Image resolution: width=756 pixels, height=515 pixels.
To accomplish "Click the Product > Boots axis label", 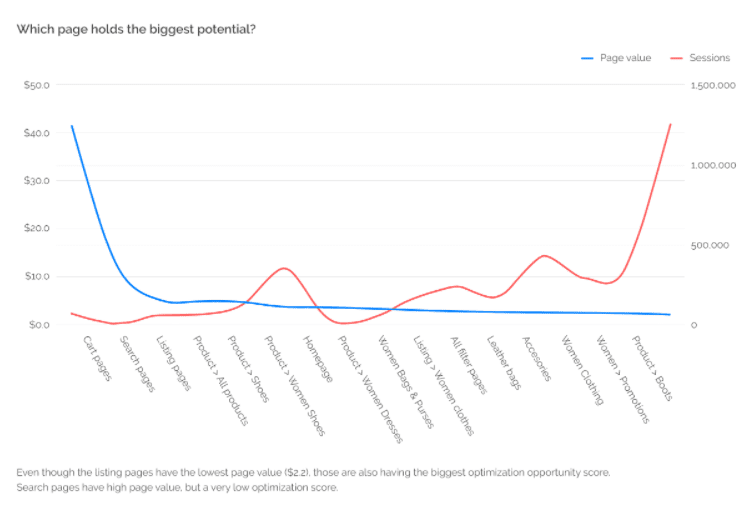I will point(652,368).
